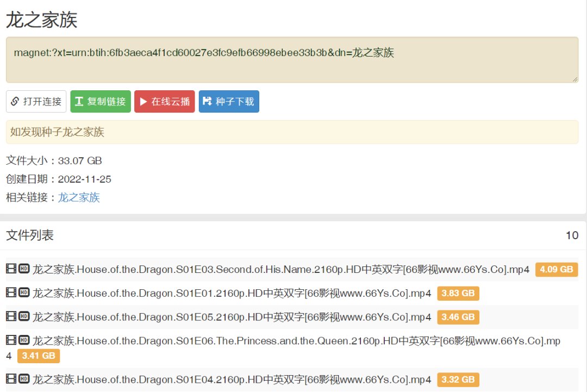The image size is (587, 392).
Task: Click inside the magnet link text box
Action: (x=292, y=59)
